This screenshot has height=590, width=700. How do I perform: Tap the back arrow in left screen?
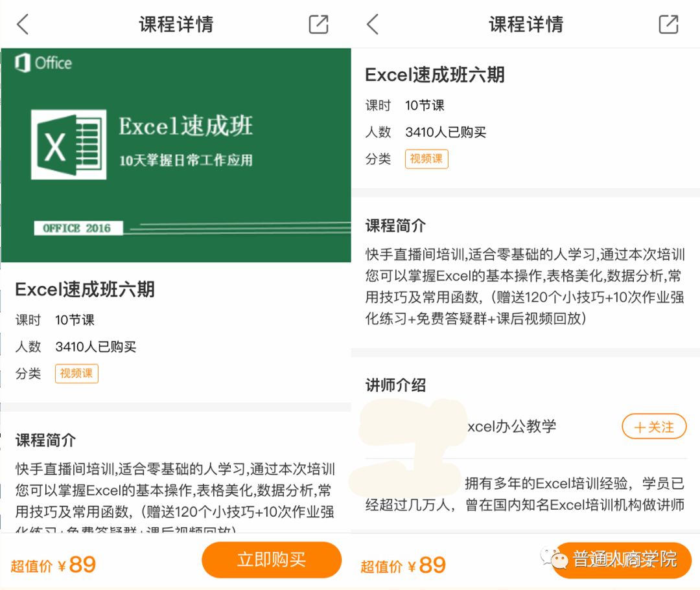pyautogui.click(x=23, y=24)
